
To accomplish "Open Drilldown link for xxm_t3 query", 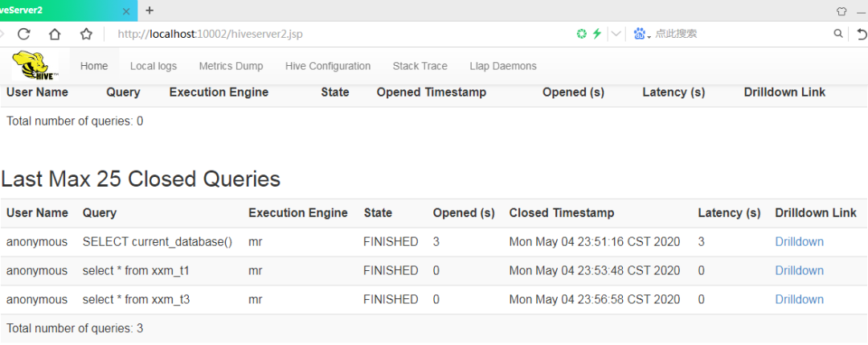I will (x=799, y=300).
